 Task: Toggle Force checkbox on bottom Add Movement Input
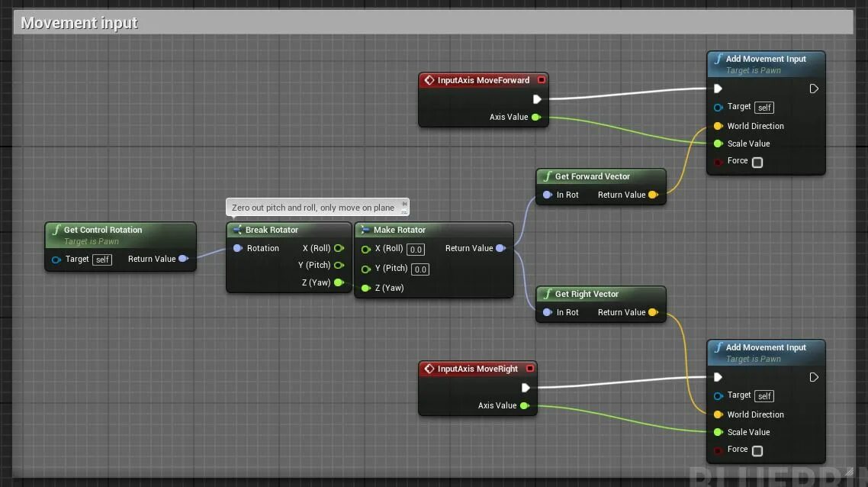point(757,451)
